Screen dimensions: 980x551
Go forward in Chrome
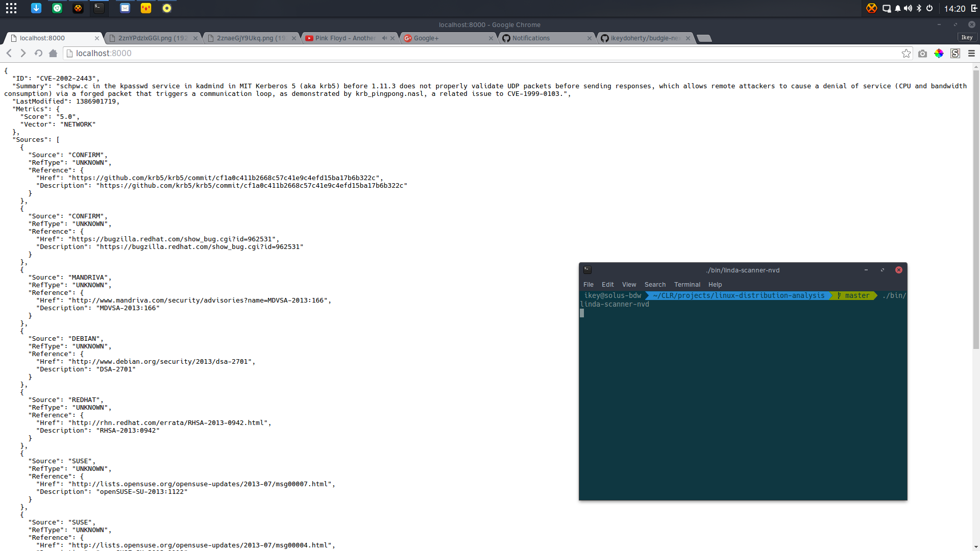(23, 53)
